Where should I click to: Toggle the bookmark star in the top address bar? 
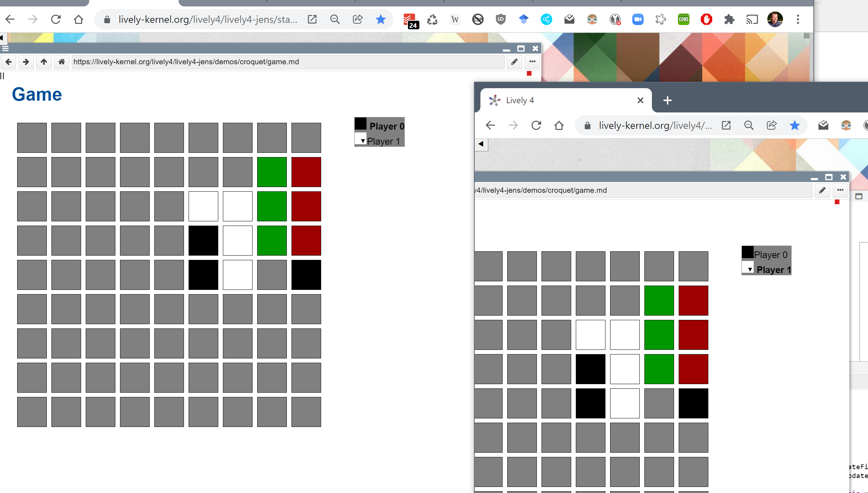[x=381, y=19]
